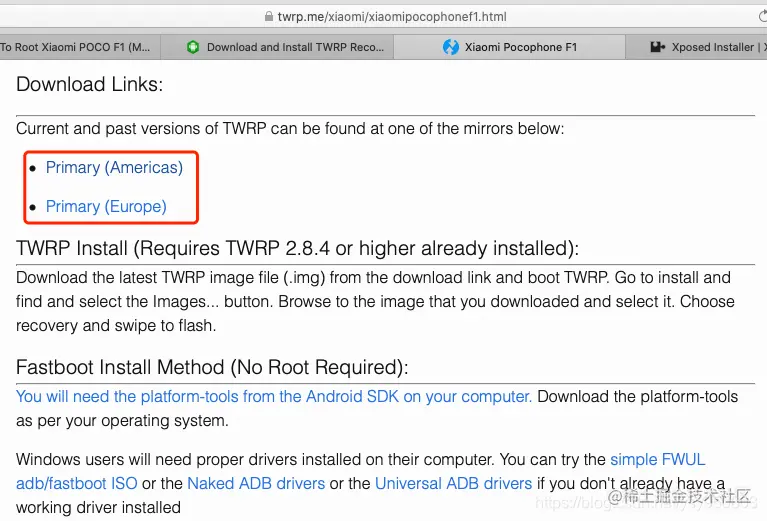Select the 'Xiaomi Pocophone F1' tab

(509, 47)
